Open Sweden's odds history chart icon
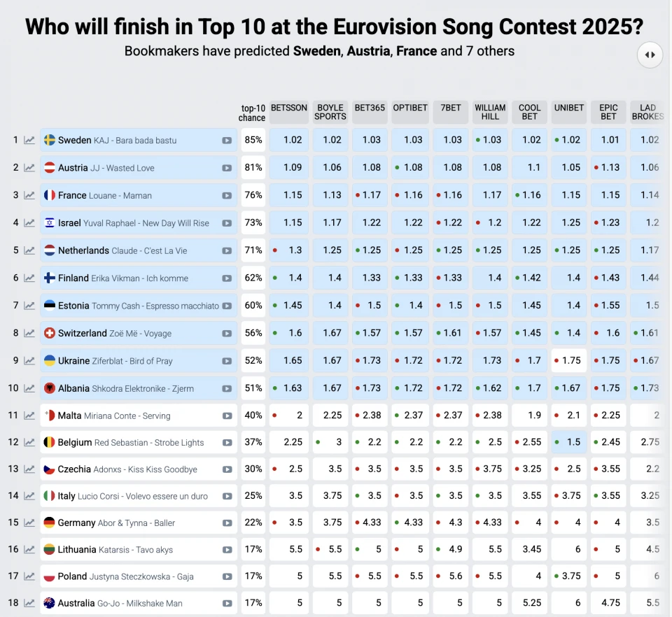 [x=29, y=141]
